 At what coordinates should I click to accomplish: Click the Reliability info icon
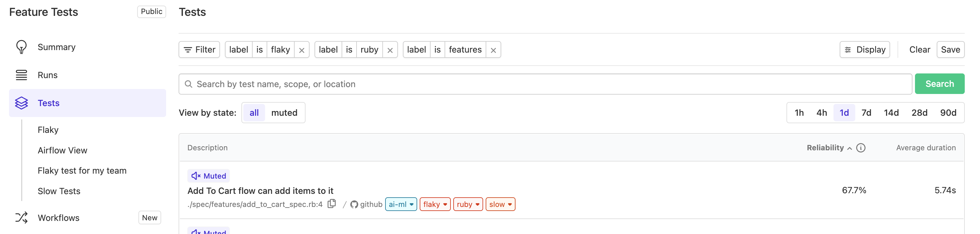coord(861,148)
